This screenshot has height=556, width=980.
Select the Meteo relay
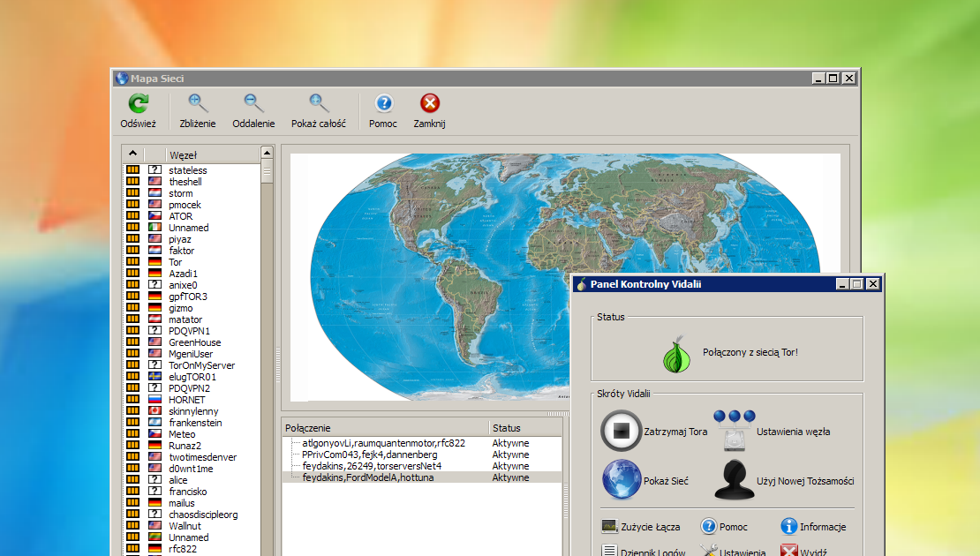click(x=182, y=434)
